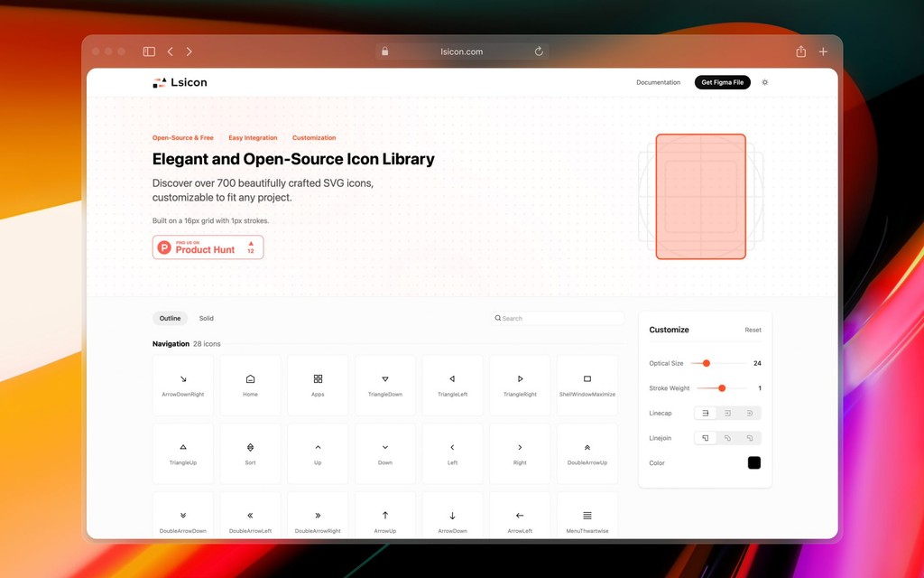
Task: Click the Apps icon
Action: [318, 384]
